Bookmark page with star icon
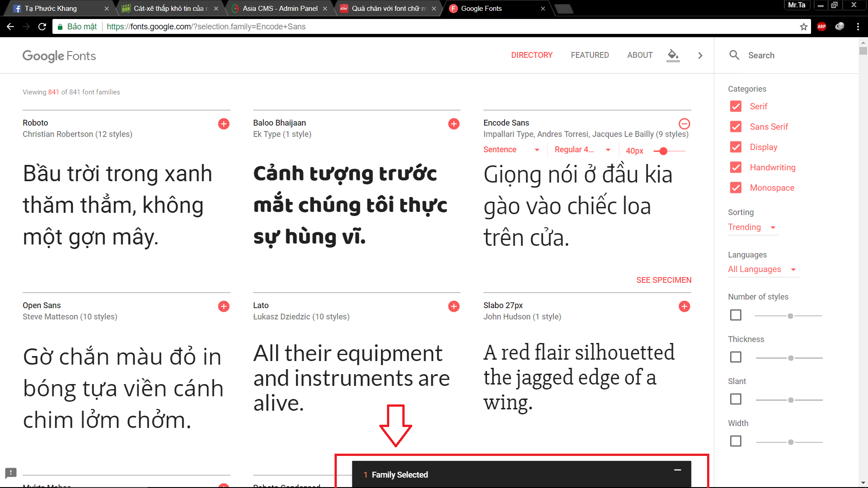Viewport: 868px width, 488px height. tap(803, 27)
